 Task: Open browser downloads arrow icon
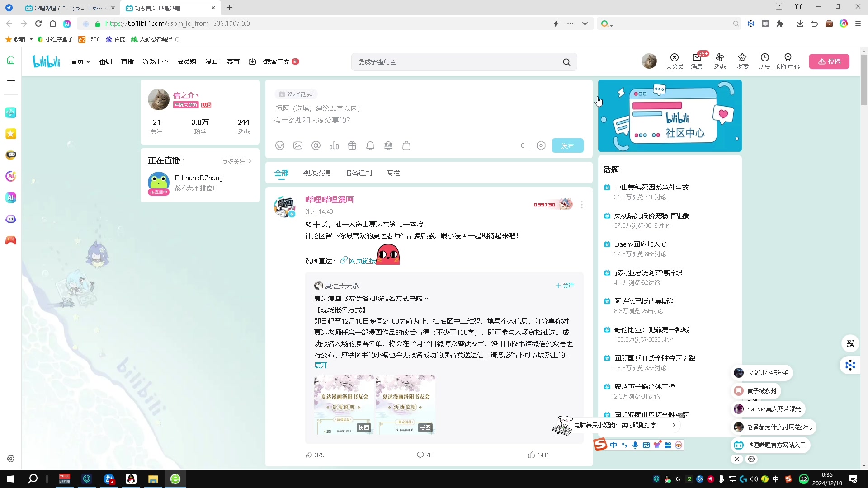pyautogui.click(x=800, y=23)
